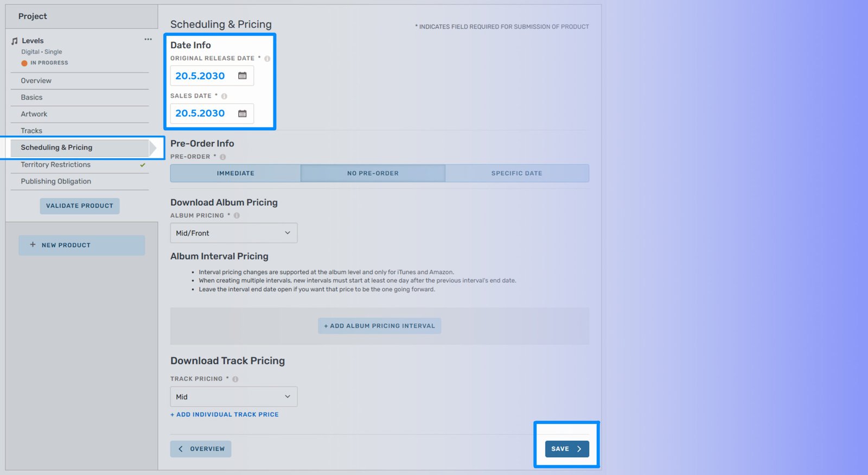Open the Sales Date calendar picker
Image resolution: width=868 pixels, height=475 pixels.
242,113
